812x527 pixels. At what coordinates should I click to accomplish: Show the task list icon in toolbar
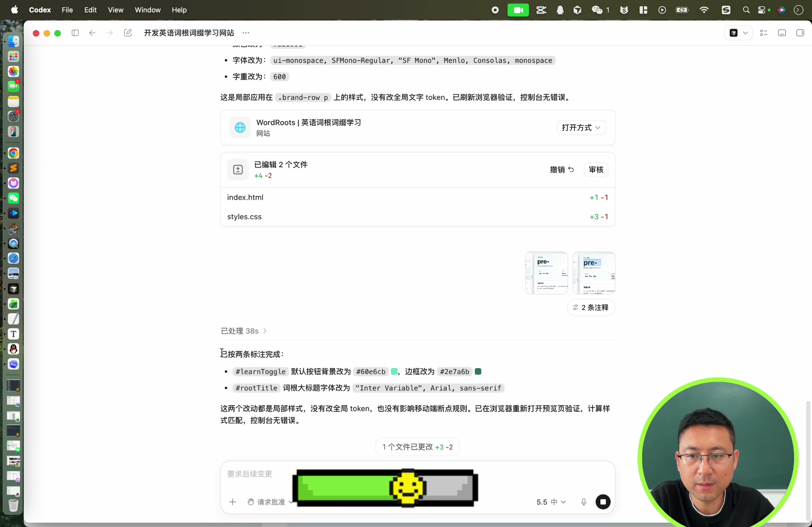764,33
